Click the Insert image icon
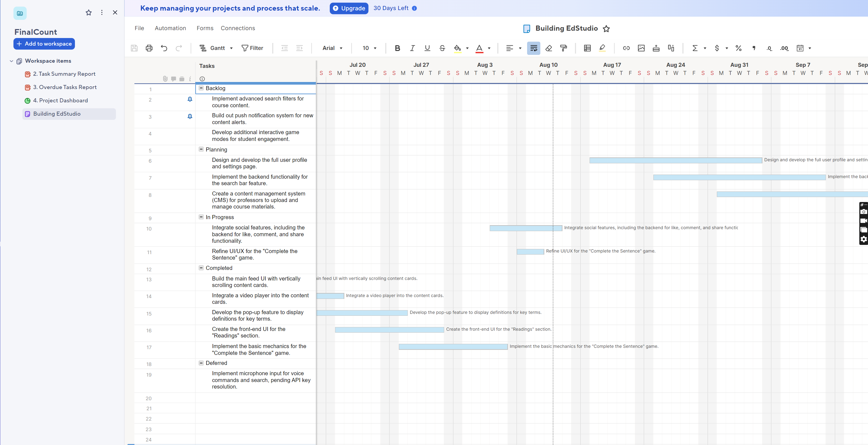 pyautogui.click(x=641, y=48)
